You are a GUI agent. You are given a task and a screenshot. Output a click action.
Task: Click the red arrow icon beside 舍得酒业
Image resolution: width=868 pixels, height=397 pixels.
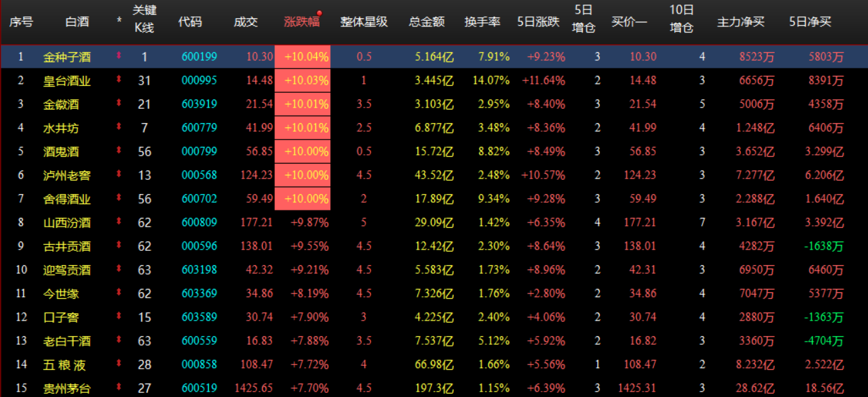[x=118, y=198]
